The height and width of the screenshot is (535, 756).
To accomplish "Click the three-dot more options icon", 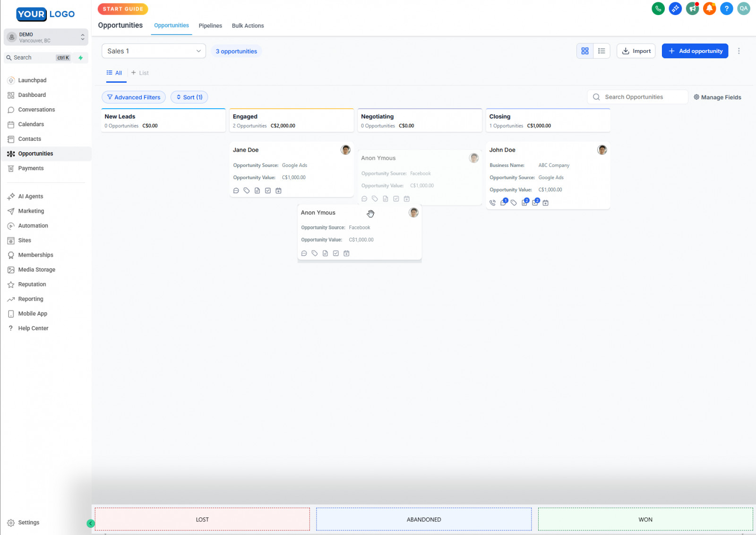I will tap(739, 51).
